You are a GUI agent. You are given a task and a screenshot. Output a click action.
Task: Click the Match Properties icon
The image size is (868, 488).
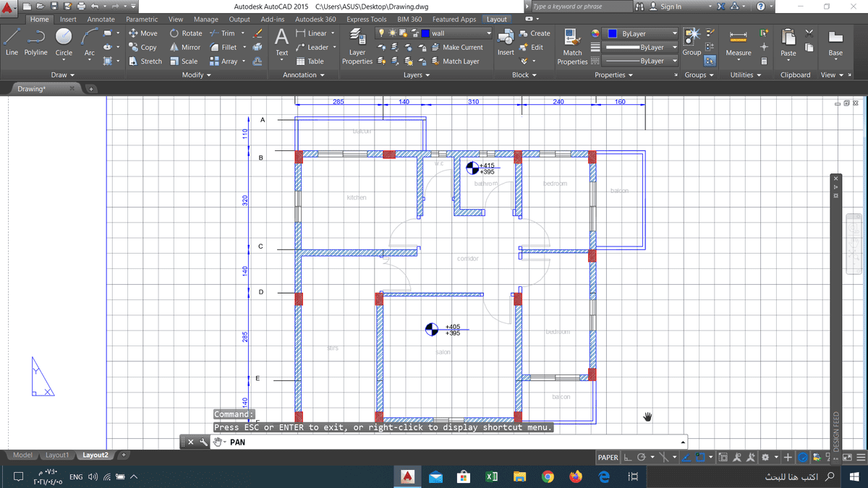click(x=572, y=38)
